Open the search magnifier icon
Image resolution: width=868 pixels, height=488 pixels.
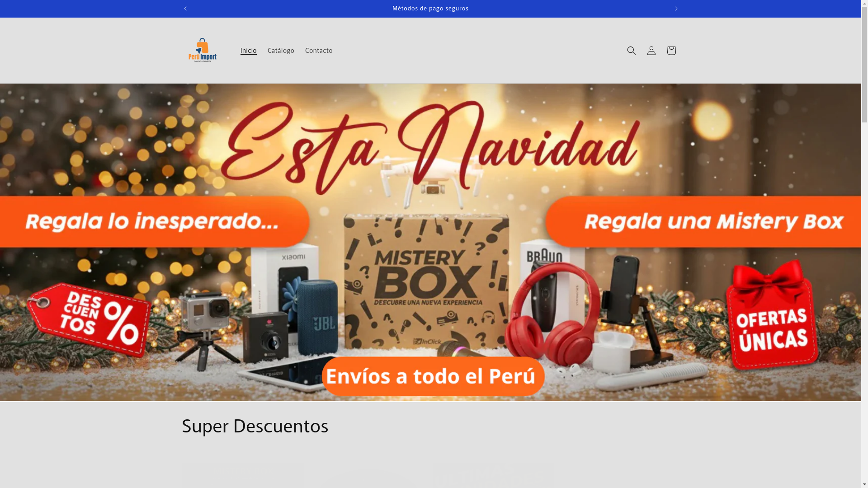631,51
